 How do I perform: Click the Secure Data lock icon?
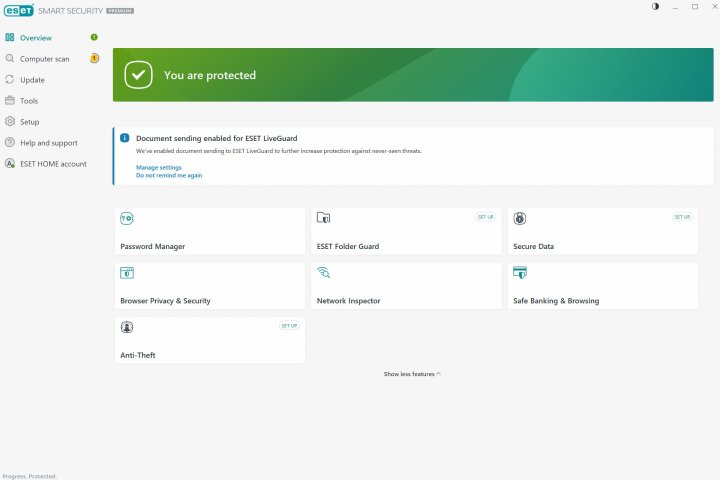pyautogui.click(x=520, y=218)
